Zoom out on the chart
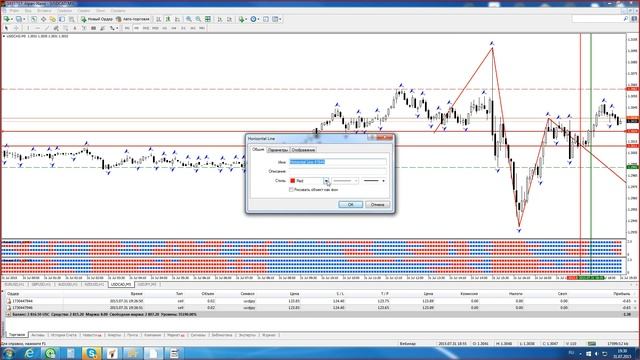This screenshot has height=360, width=640. tap(198, 19)
